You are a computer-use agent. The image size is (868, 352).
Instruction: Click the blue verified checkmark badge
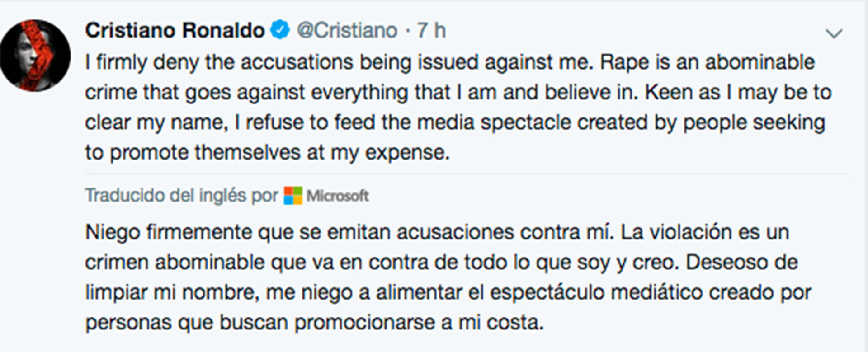[x=280, y=30]
